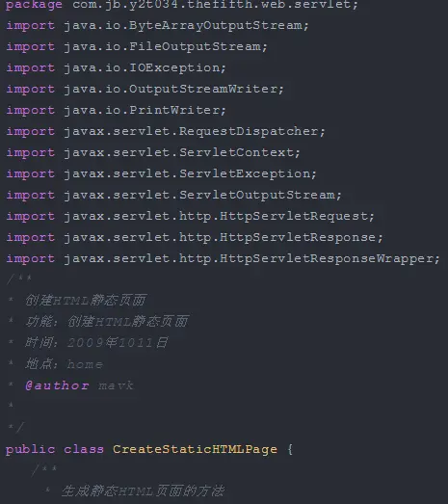Click RequestDispatcher in the import line
The image size is (448, 504).
pyautogui.click(x=249, y=132)
